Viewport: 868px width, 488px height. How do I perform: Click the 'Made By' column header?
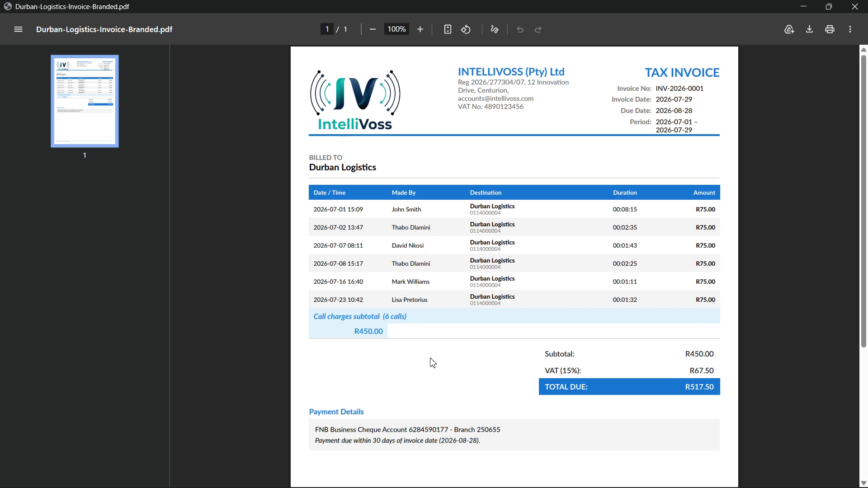point(403,192)
